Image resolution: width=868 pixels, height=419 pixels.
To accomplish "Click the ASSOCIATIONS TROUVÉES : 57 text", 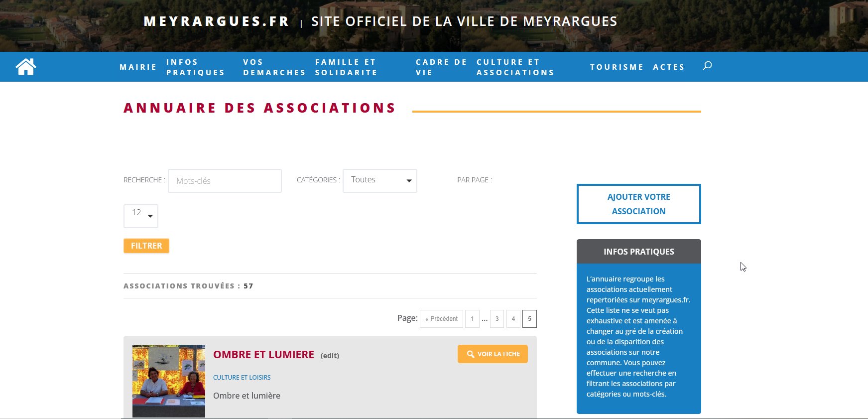I will point(188,286).
